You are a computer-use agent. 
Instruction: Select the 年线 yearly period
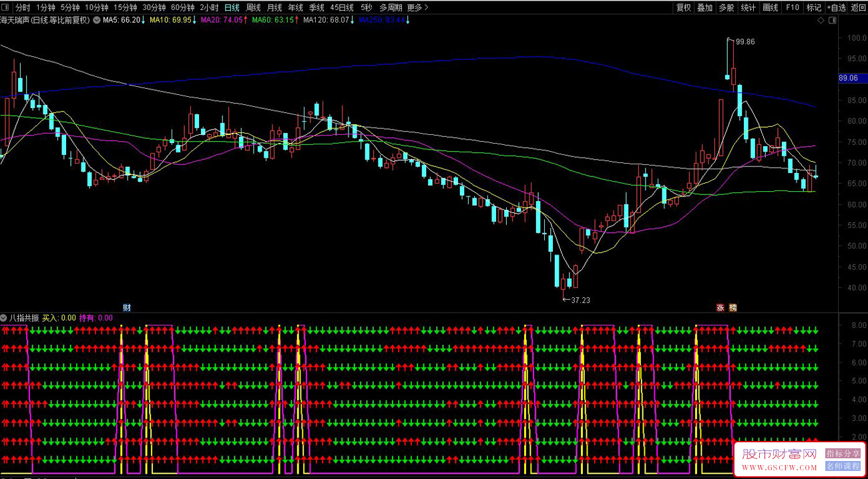295,7
